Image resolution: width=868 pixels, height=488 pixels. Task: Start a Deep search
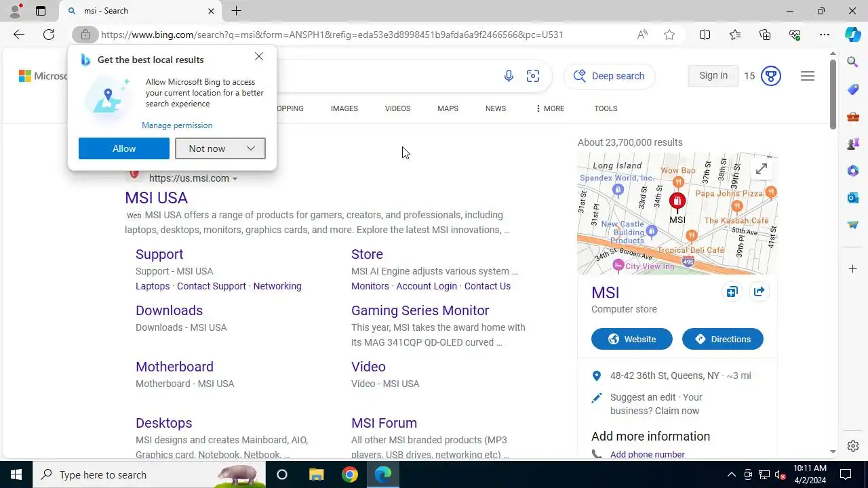[609, 76]
